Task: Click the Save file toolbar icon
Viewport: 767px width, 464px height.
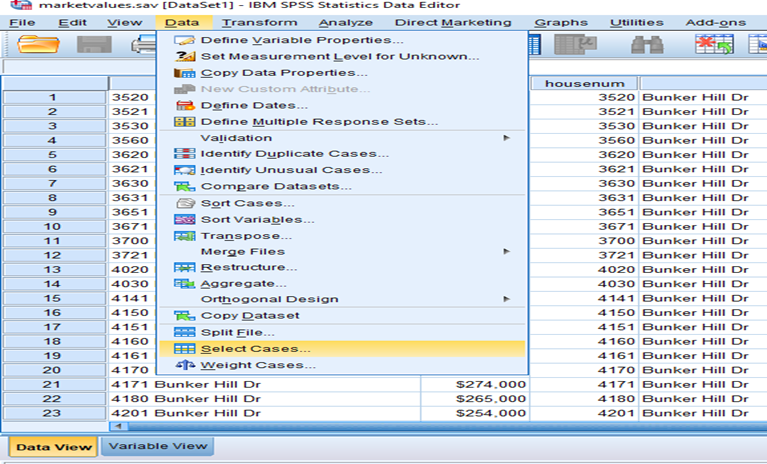Action: [x=94, y=44]
